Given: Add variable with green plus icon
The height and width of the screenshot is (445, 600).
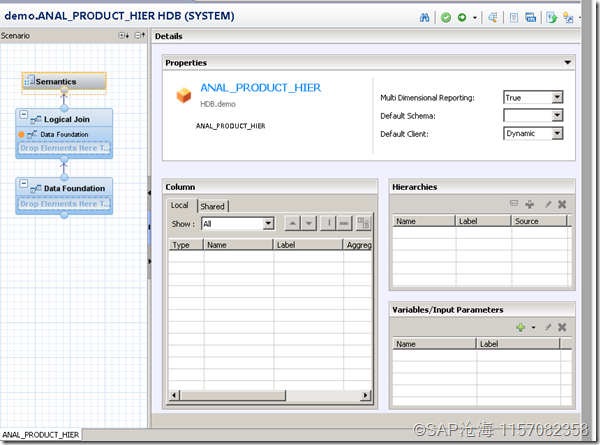Looking at the screenshot, I should (520, 327).
